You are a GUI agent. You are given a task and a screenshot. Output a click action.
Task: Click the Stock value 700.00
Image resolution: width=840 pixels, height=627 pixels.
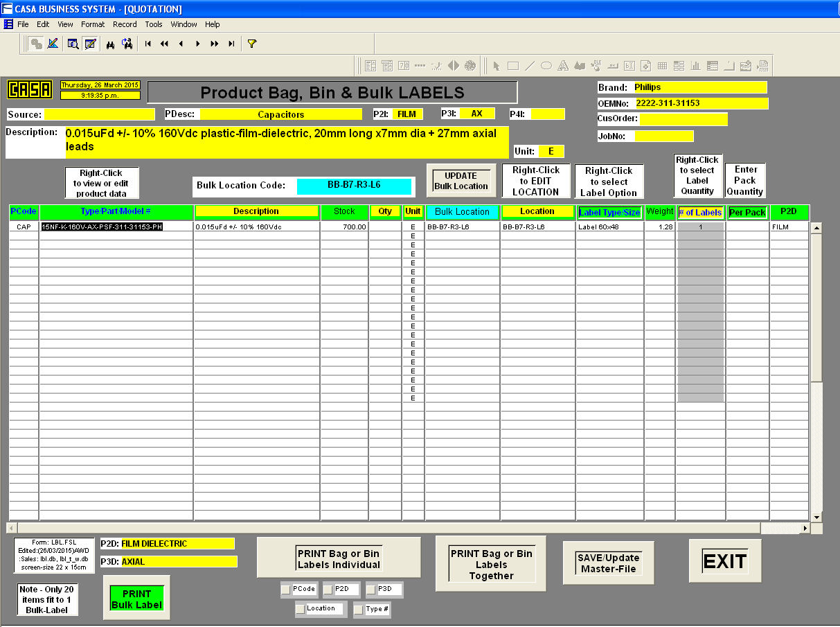coord(344,227)
